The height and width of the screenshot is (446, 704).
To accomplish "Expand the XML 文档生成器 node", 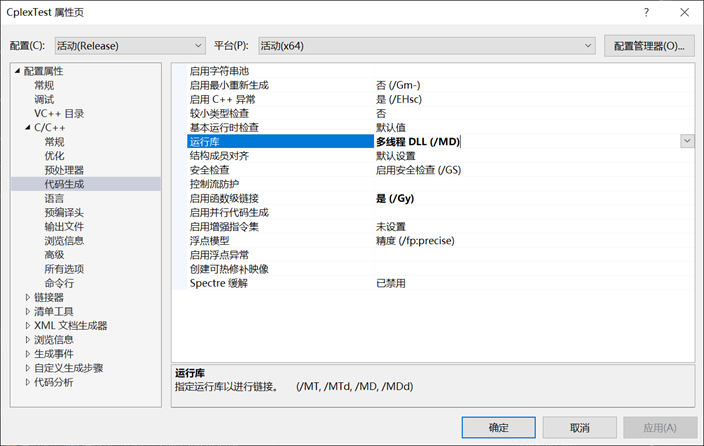I will [x=28, y=326].
